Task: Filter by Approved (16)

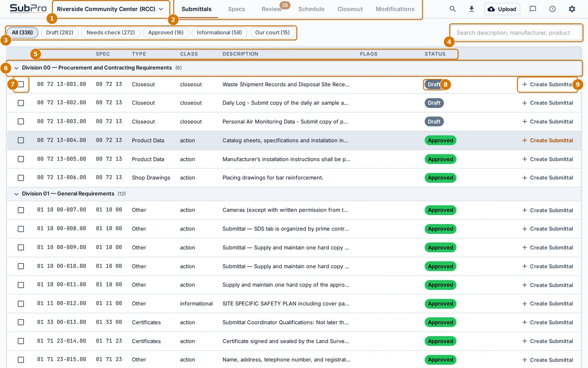Action: point(166,33)
